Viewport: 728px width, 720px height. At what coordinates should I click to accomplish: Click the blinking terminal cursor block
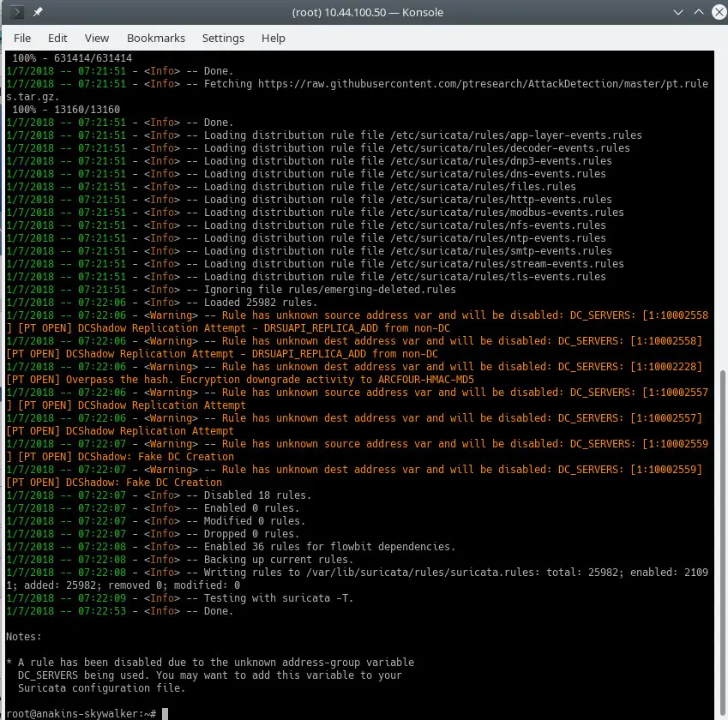pyautogui.click(x=163, y=711)
